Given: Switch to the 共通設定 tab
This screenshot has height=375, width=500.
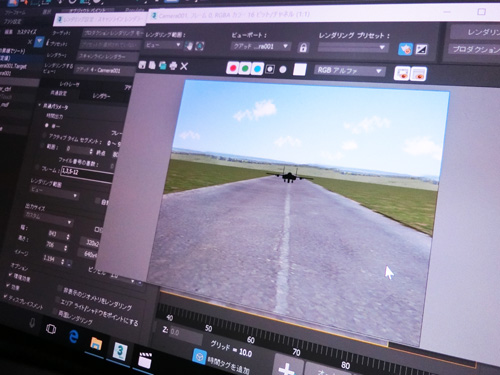Looking at the screenshot, I should [59, 93].
